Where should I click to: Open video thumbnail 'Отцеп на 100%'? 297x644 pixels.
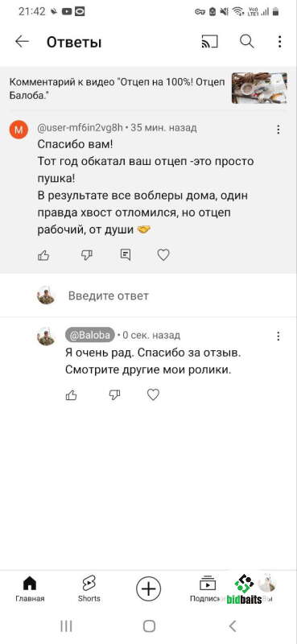coord(259,88)
